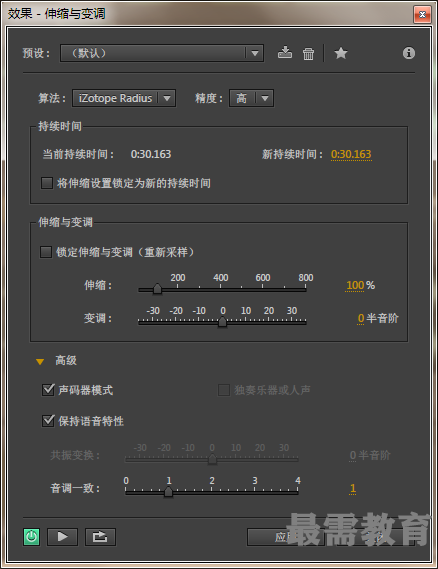The width and height of the screenshot is (438, 569).
Task: Click the 当前持续时间 value 0:30.163
Action: point(151,154)
